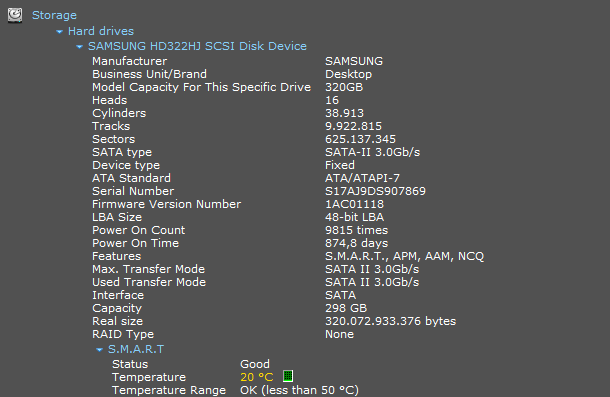The width and height of the screenshot is (610, 397).
Task: Select the Sectors label
Action: pyautogui.click(x=114, y=139)
